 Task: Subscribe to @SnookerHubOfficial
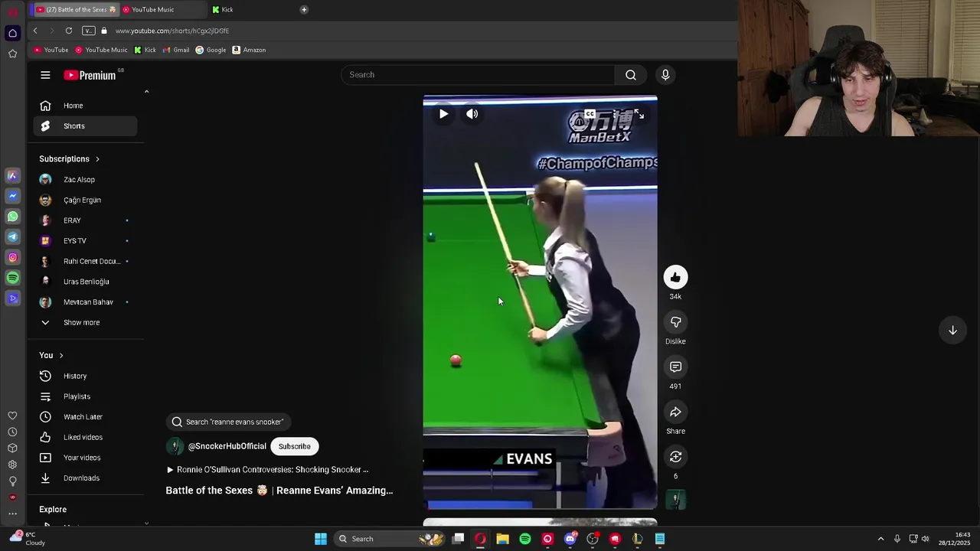294,446
